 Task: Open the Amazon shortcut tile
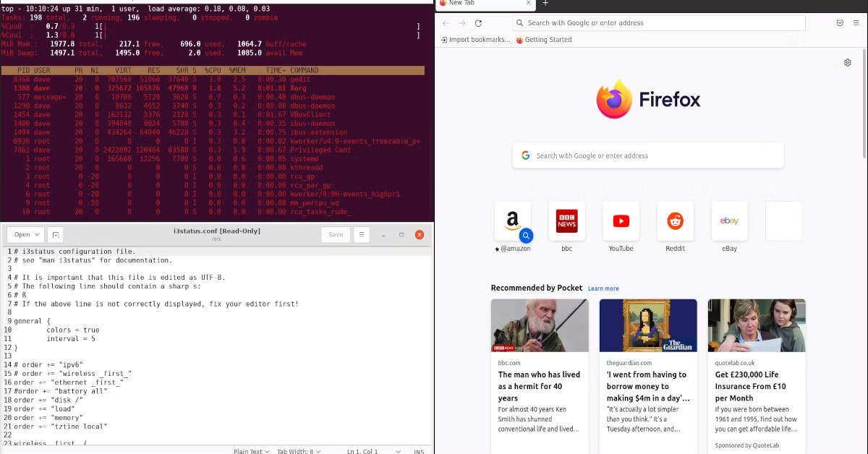(513, 219)
